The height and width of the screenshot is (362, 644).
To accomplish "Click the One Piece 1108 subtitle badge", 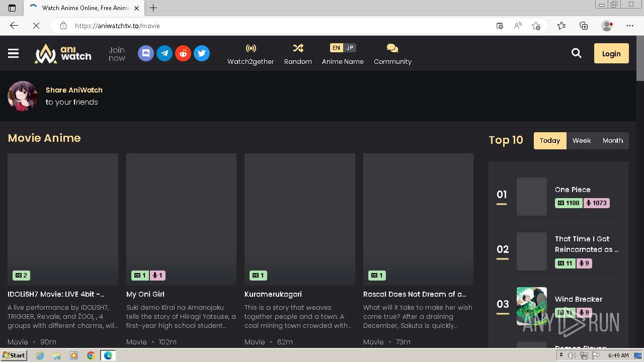I will (x=569, y=203).
